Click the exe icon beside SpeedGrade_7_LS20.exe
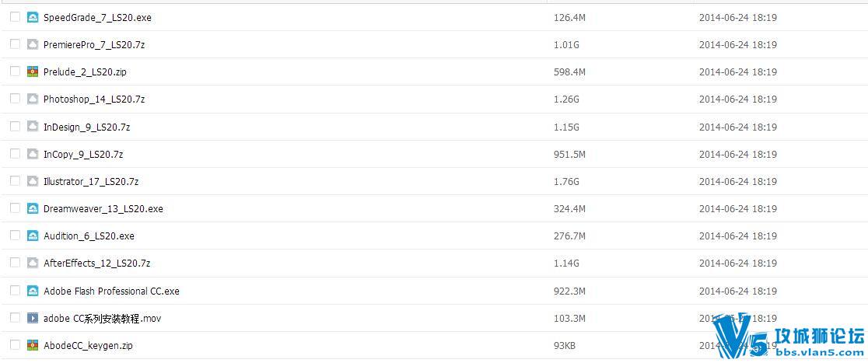 pos(33,17)
